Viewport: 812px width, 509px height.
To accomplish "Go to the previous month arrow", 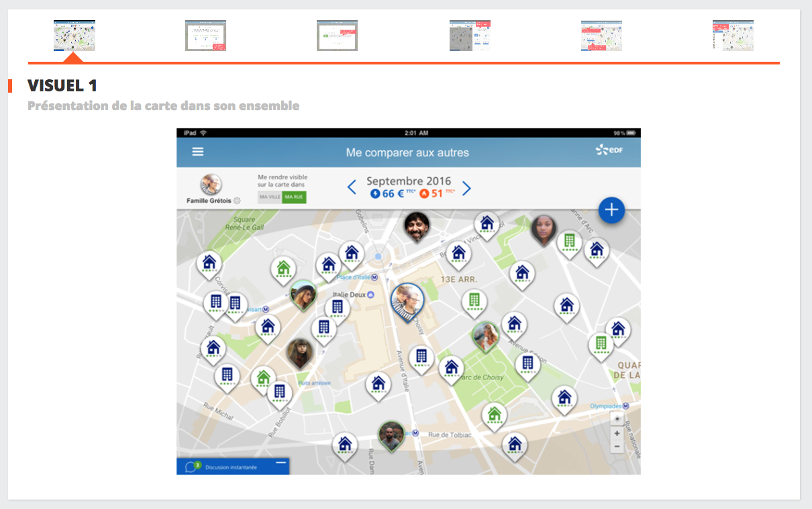I will (352, 188).
